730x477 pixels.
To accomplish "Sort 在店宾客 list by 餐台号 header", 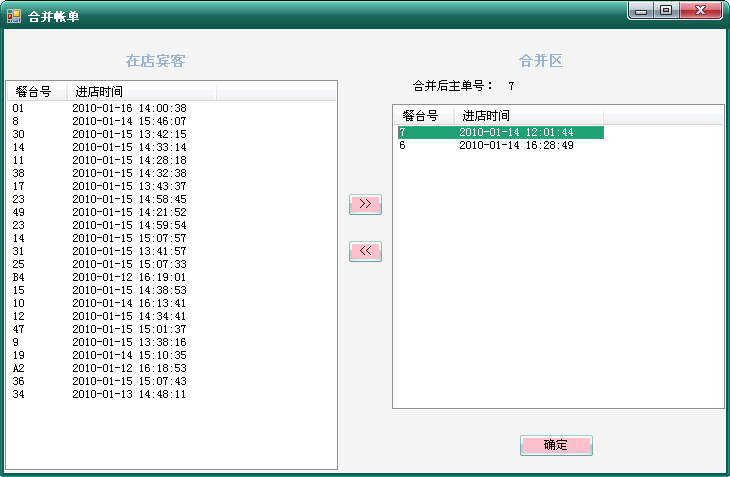I will click(x=37, y=92).
